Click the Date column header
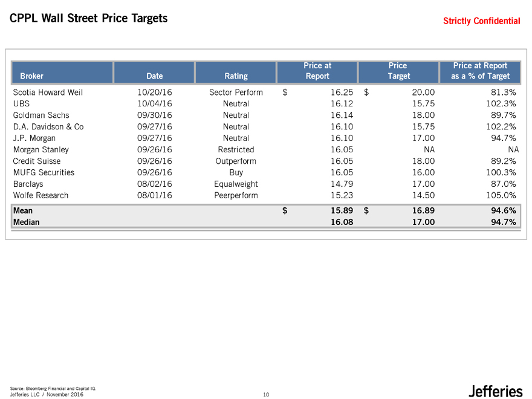 [x=154, y=76]
